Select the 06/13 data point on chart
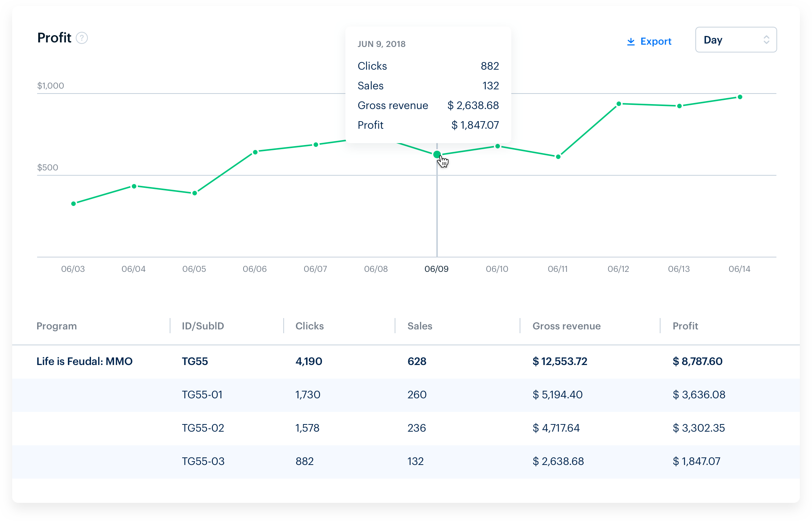Viewport: 812px width, 521px height. [x=679, y=106]
